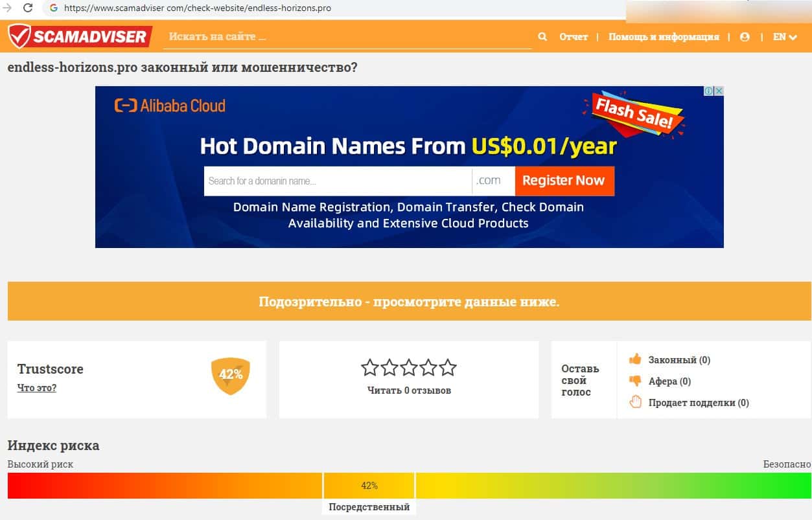Open Помощь и информация menu
This screenshot has height=520, width=812.
point(664,37)
